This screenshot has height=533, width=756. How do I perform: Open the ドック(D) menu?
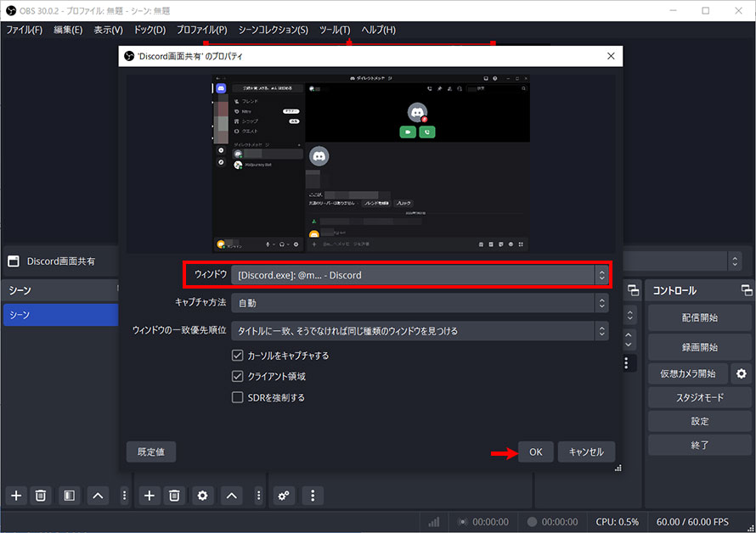(x=150, y=30)
